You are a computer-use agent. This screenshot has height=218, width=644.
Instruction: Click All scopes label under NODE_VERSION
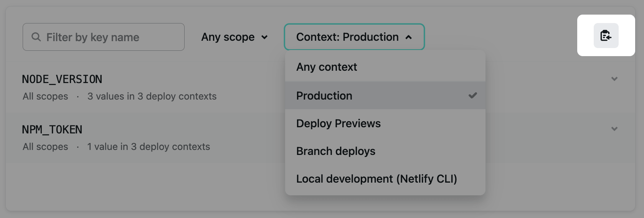45,96
